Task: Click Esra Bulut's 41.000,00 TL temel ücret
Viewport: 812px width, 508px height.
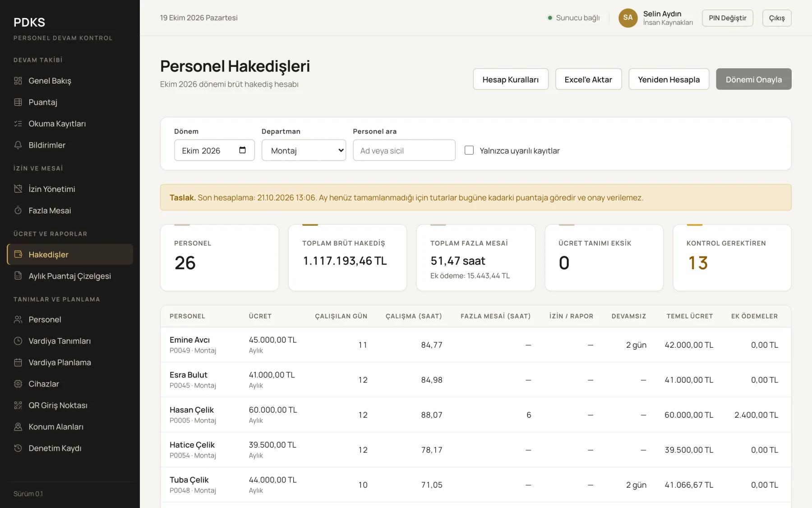Action: pyautogui.click(x=689, y=380)
